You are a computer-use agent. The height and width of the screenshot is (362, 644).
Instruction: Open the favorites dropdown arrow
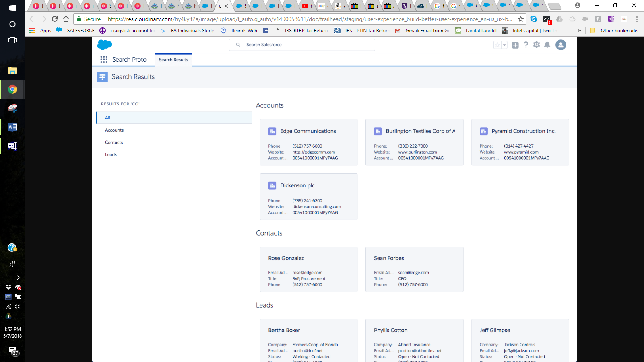tap(504, 45)
